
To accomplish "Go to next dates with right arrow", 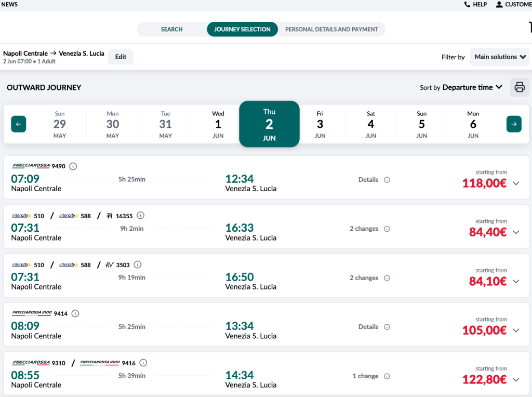I will (514, 124).
